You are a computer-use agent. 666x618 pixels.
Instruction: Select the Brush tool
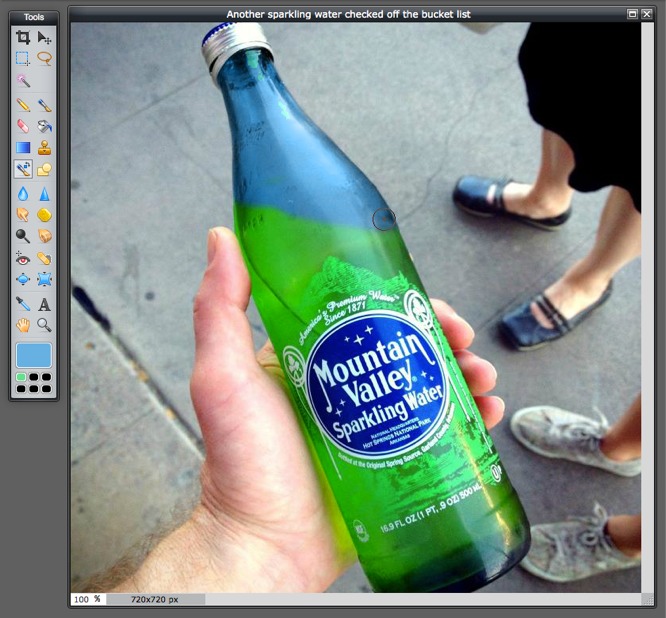[44, 105]
